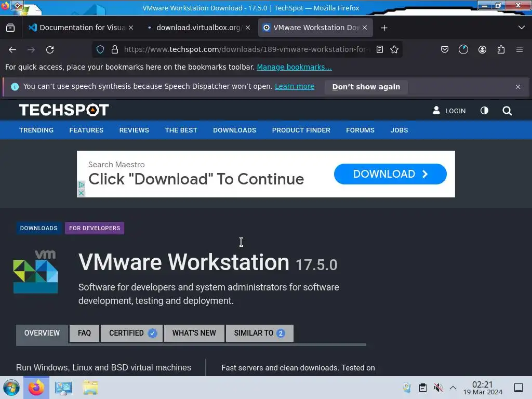This screenshot has width=532, height=399.
Task: Switch to Documentation for Visual Studio tab
Action: click(77, 28)
